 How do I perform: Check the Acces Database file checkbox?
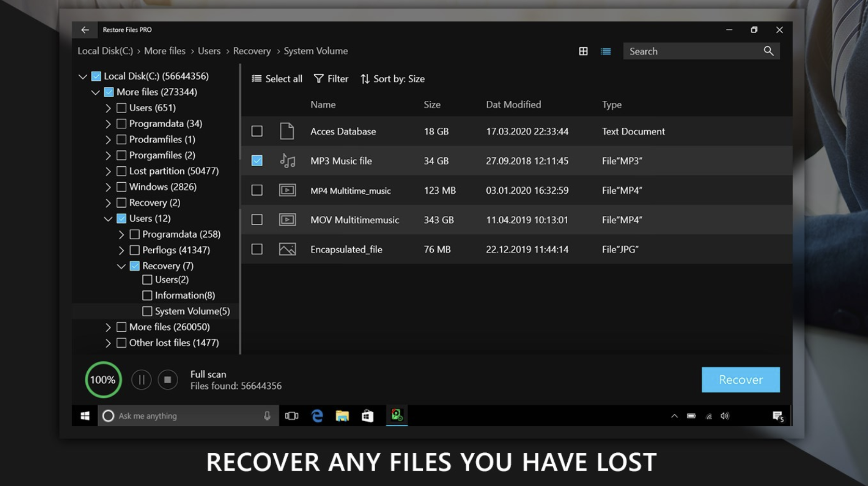tap(257, 131)
